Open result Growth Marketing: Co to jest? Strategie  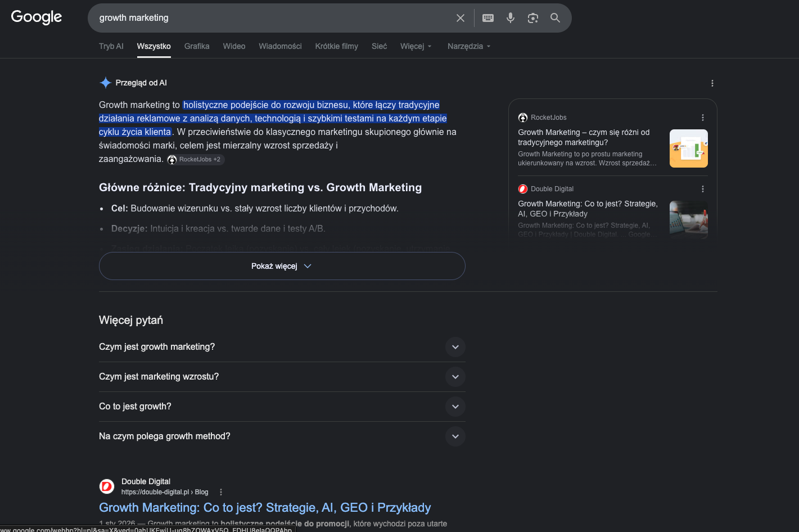click(265, 508)
